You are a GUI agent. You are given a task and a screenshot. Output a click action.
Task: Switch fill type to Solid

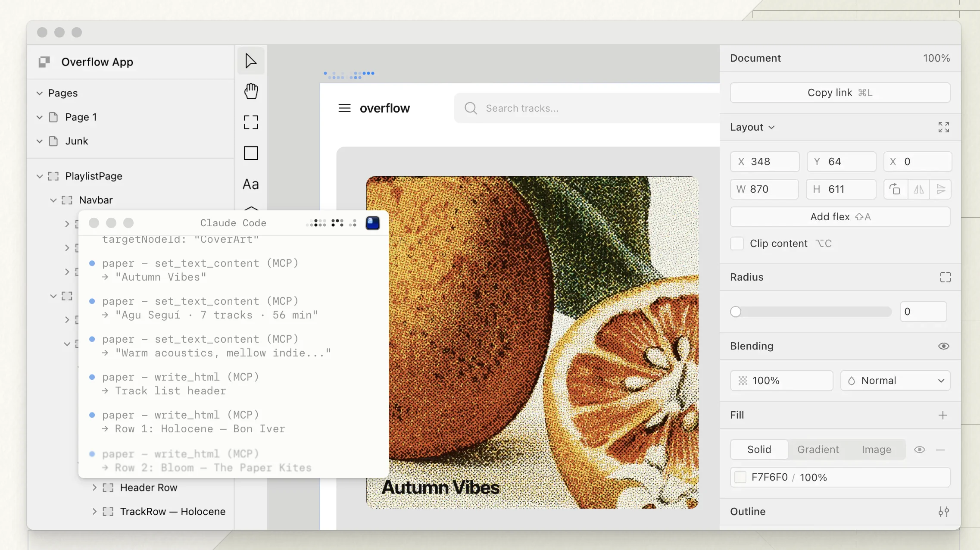[759, 450]
